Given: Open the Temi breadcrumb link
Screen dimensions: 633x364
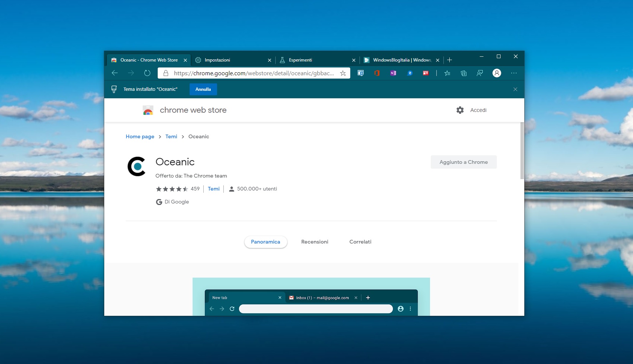Looking at the screenshot, I should tap(171, 136).
